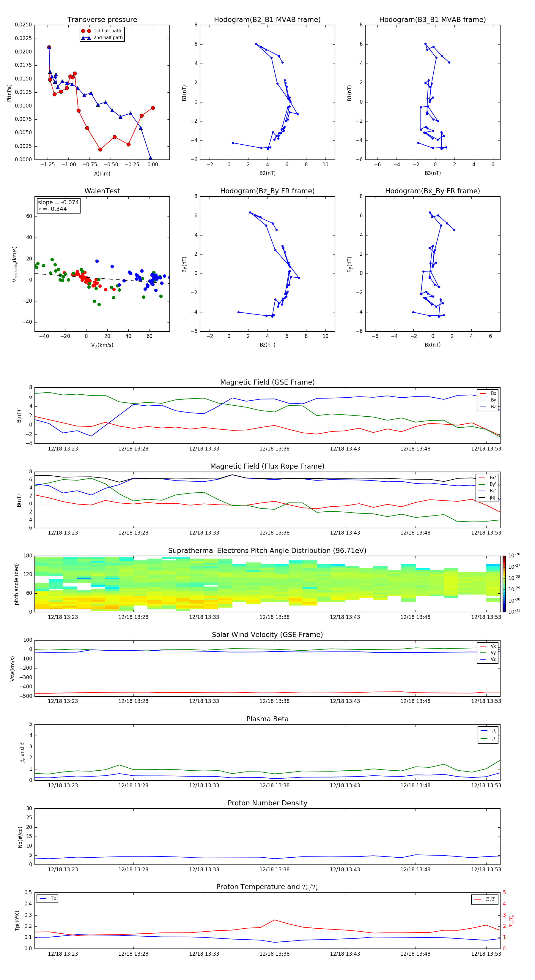The width and height of the screenshot is (535, 980).
Task: Click the pitch angle spectrogram heatmap
Action: [267, 584]
